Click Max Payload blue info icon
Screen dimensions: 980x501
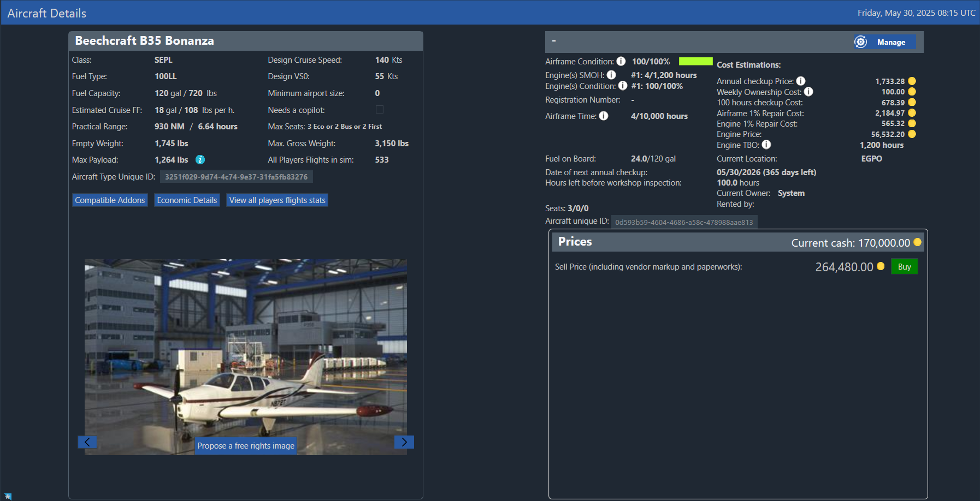(x=200, y=159)
